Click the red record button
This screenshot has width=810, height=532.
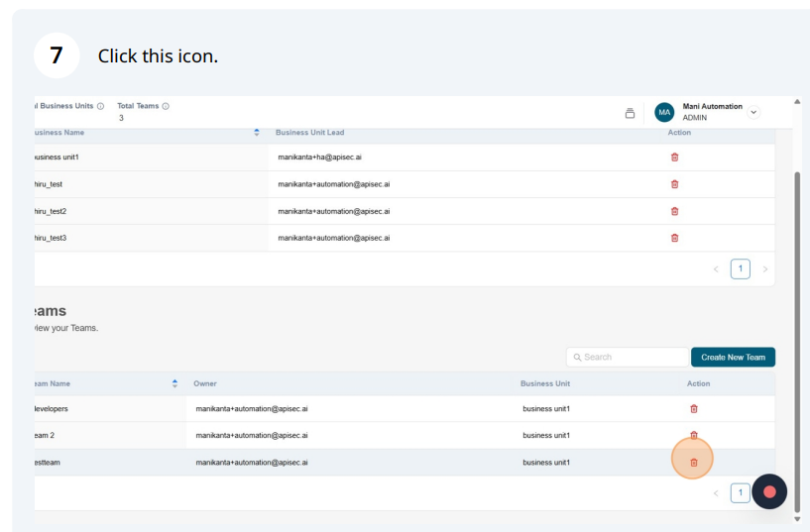[x=769, y=491]
